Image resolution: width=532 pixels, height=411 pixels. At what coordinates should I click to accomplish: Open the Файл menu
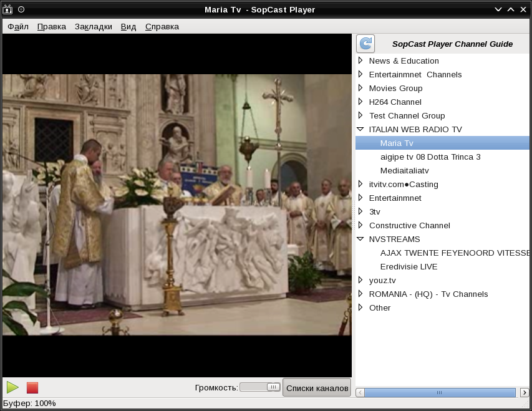coord(18,26)
